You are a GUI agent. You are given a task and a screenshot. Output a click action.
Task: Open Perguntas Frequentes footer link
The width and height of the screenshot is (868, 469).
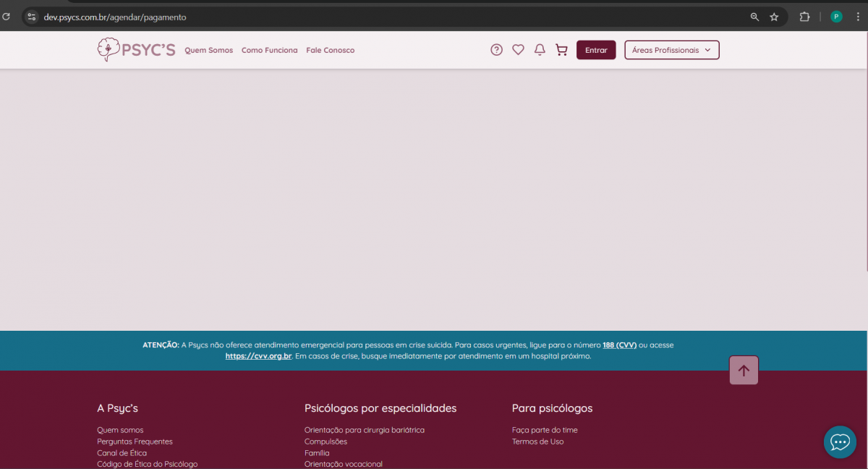coord(135,441)
